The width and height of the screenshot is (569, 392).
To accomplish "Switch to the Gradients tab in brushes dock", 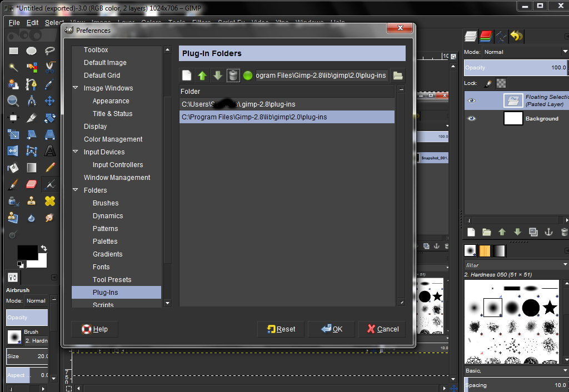I will [499, 250].
